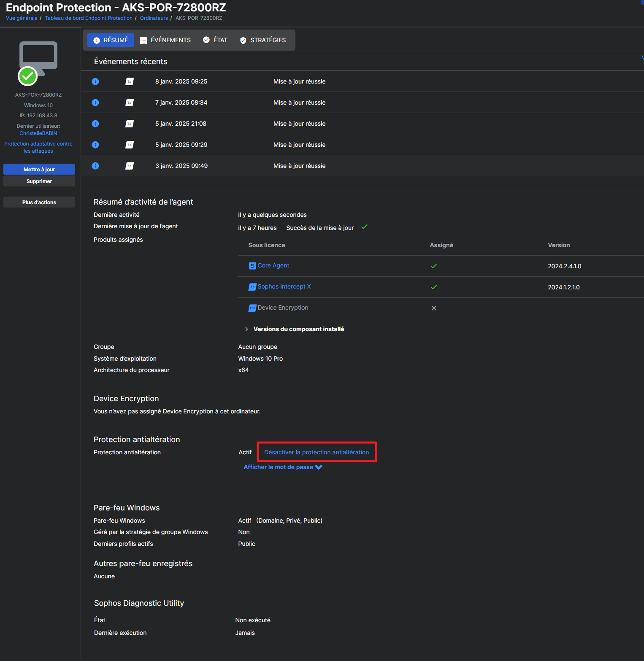Click the Assigné column header
Image resolution: width=644 pixels, height=661 pixels.
click(441, 245)
